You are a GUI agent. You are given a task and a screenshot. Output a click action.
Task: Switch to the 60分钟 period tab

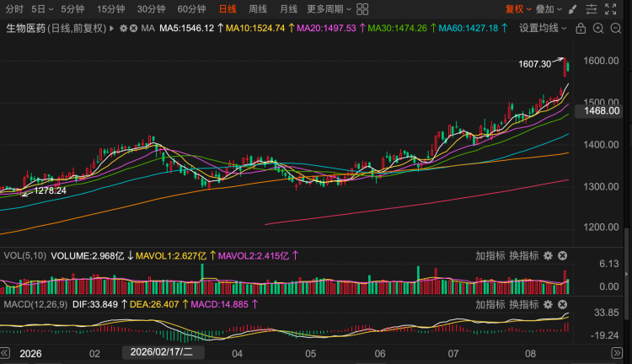[x=191, y=9]
